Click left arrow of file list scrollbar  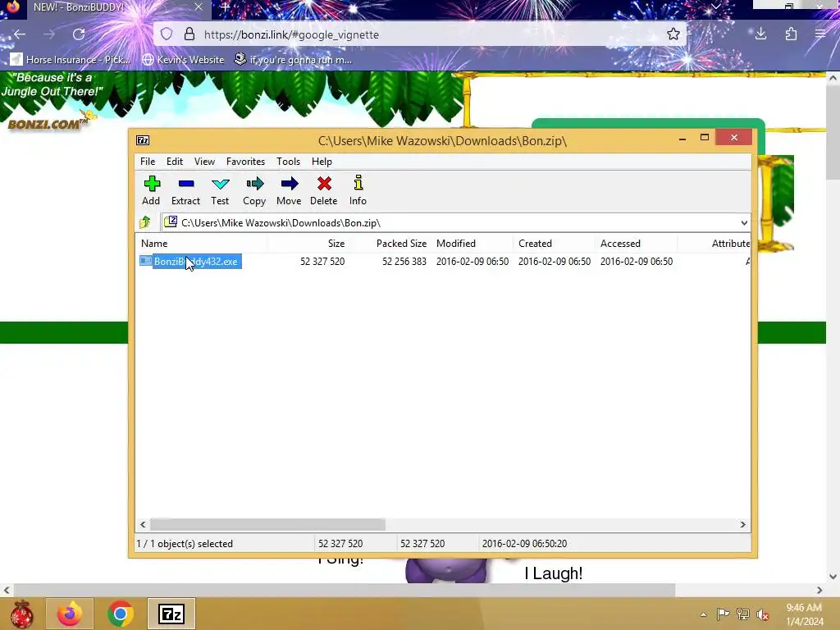(x=143, y=524)
